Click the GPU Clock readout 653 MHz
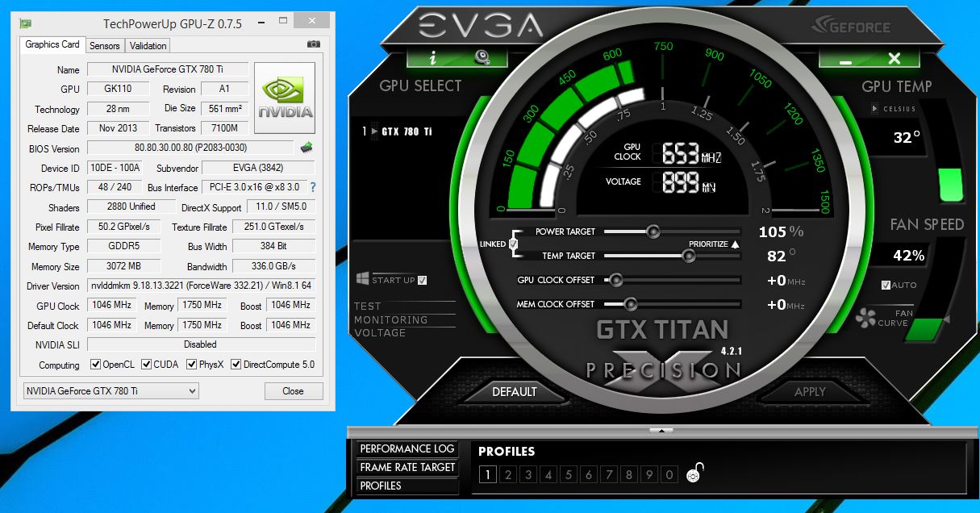 690,153
